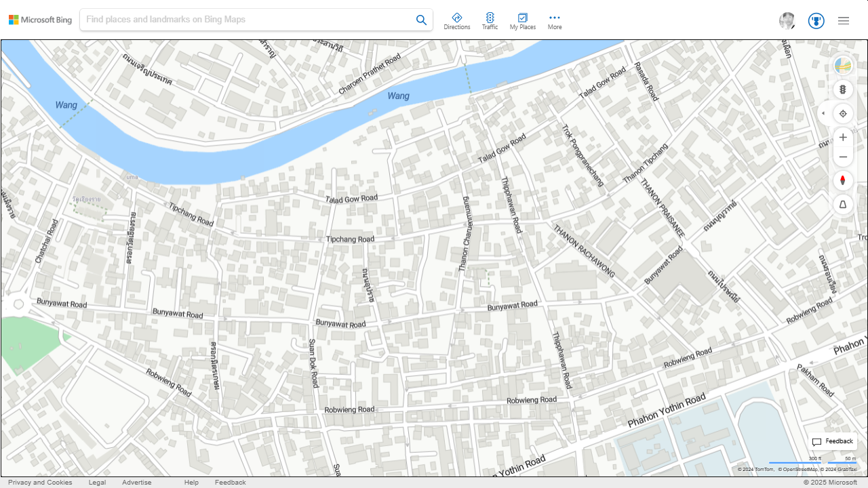
Task: Toggle the tilted map view button
Action: (843, 204)
